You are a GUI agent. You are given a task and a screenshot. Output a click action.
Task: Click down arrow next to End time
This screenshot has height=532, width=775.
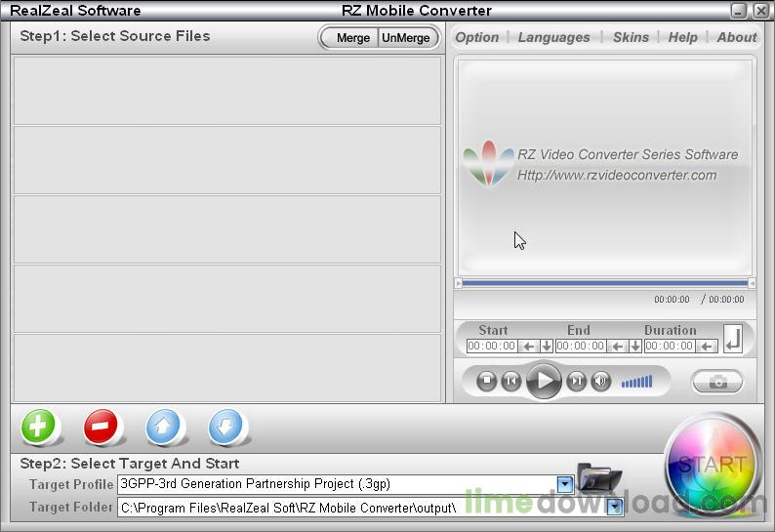click(x=635, y=347)
